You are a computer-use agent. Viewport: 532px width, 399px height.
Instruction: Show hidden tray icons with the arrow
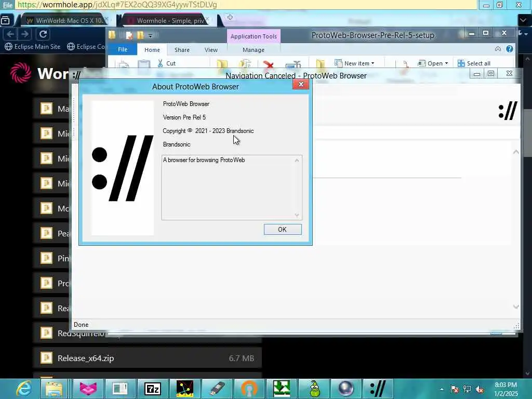pyautogui.click(x=442, y=389)
